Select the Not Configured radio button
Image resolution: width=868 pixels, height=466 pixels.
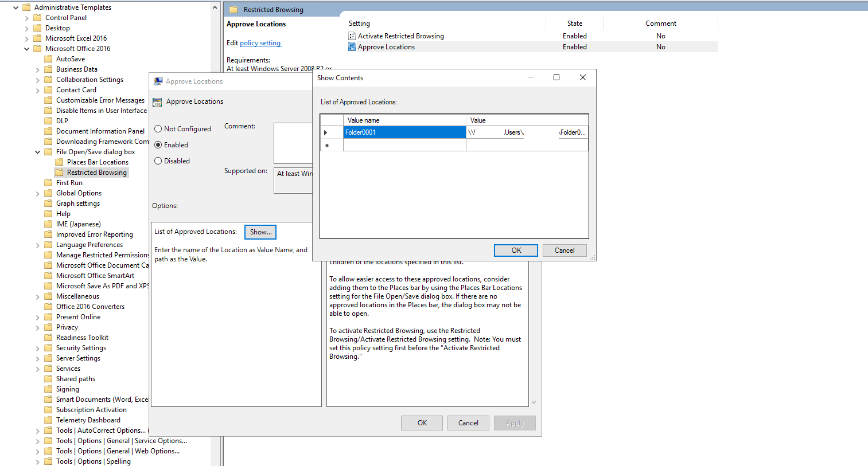click(x=158, y=128)
